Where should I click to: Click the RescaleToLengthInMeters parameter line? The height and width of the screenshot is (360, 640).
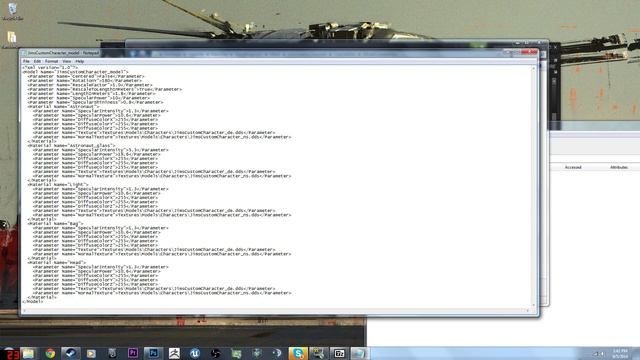pos(104,89)
